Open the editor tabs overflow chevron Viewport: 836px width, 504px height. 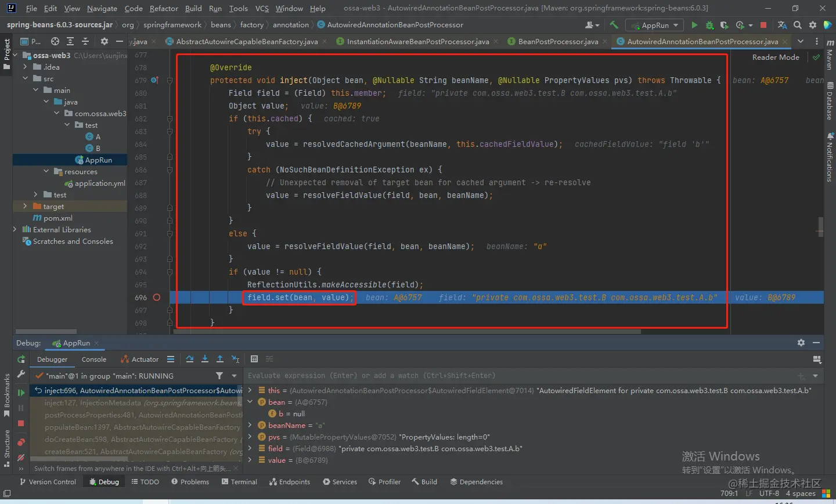(801, 41)
